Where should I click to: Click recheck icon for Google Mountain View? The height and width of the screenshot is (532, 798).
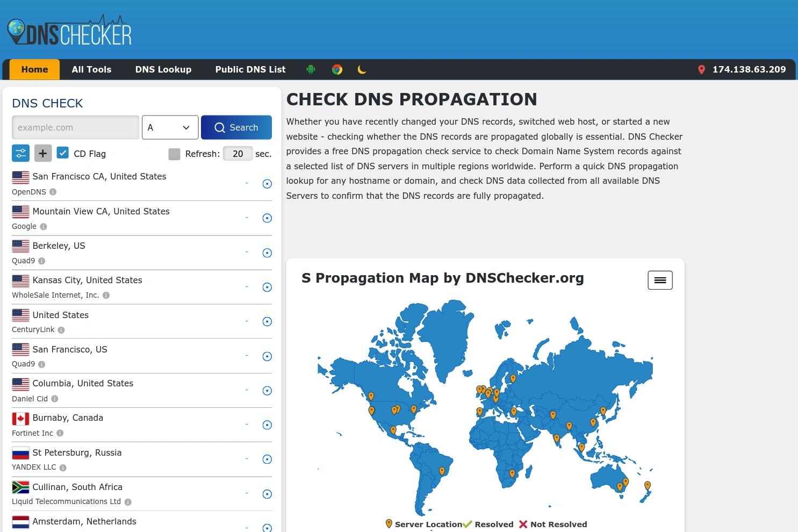point(267,218)
